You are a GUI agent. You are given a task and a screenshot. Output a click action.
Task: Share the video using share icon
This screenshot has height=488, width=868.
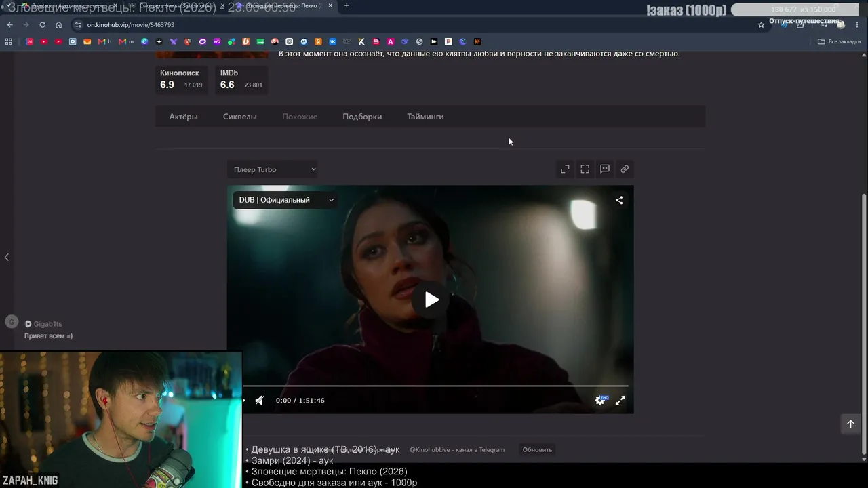[619, 200]
